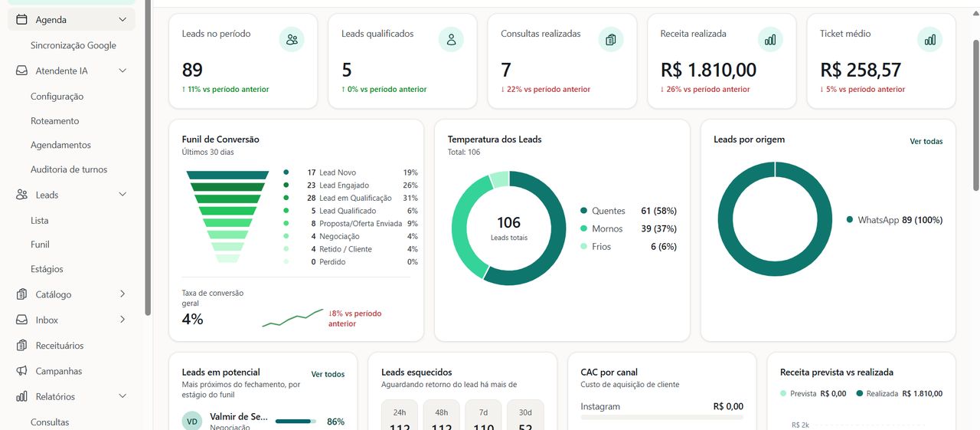Click the R$ 258,57 ticket médio value

coord(861,70)
